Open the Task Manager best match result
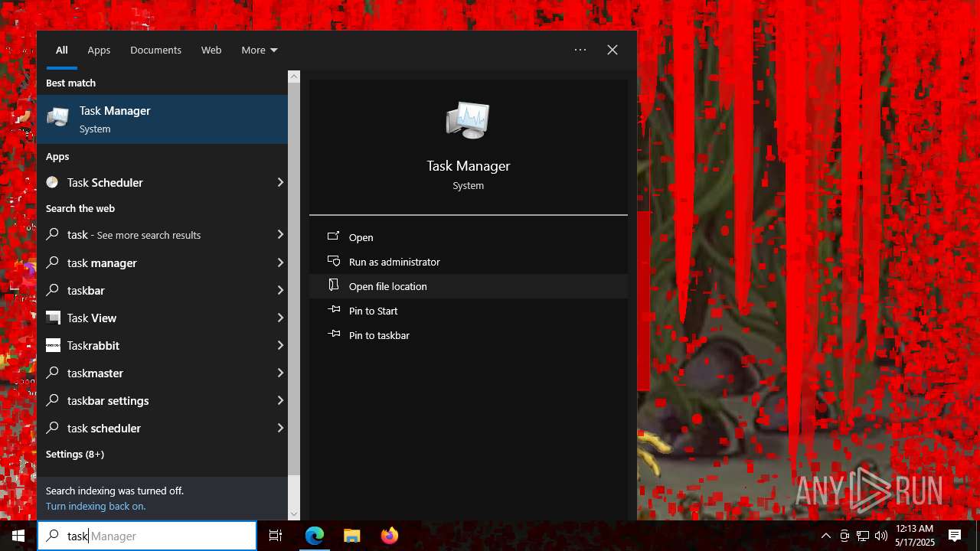Viewport: 980px width, 551px height. 162,119
